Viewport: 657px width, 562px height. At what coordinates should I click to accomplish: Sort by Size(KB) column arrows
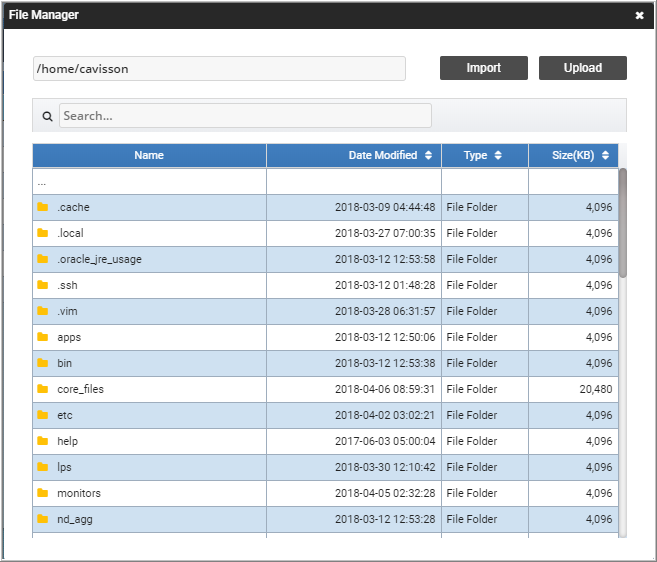[x=605, y=155]
